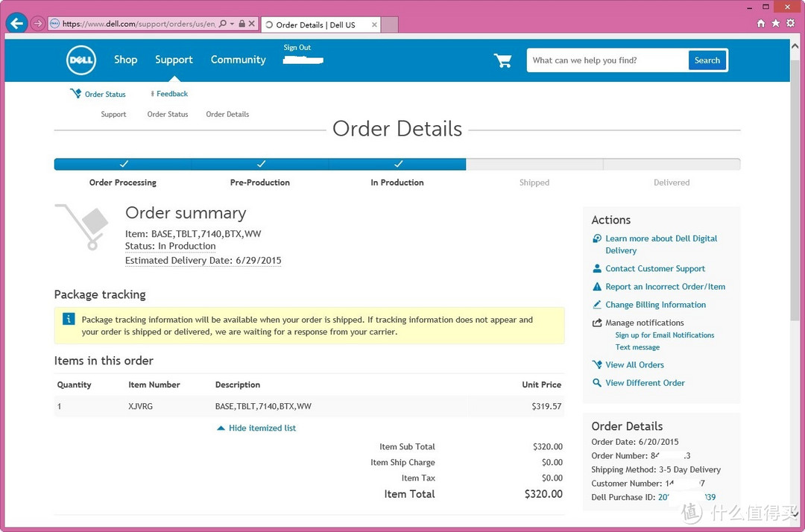Open browser favorites star icon
805x532 pixels.
click(x=776, y=24)
